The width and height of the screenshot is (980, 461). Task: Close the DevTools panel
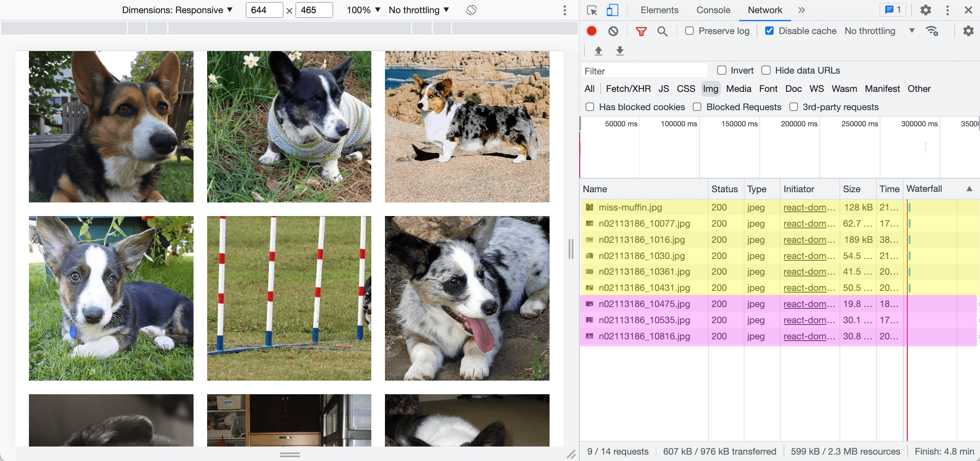(969, 10)
